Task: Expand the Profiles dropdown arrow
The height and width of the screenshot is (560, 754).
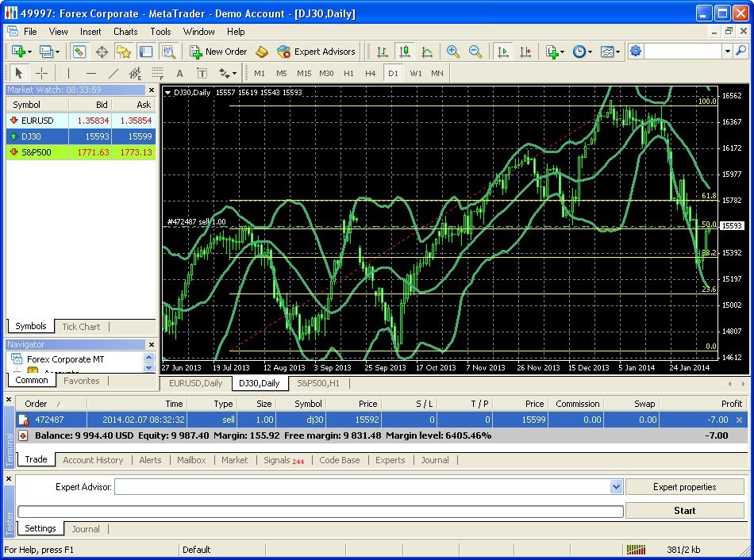Action: pyautogui.click(x=58, y=52)
